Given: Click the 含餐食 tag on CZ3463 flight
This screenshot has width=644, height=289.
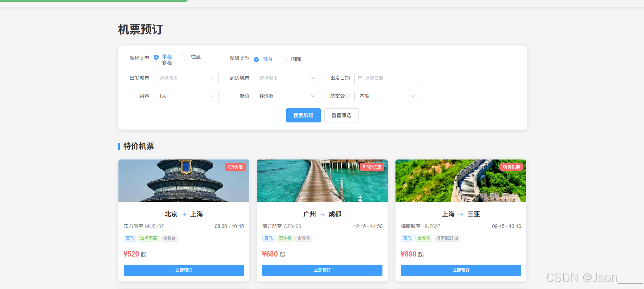Looking at the screenshot, I should [x=304, y=238].
